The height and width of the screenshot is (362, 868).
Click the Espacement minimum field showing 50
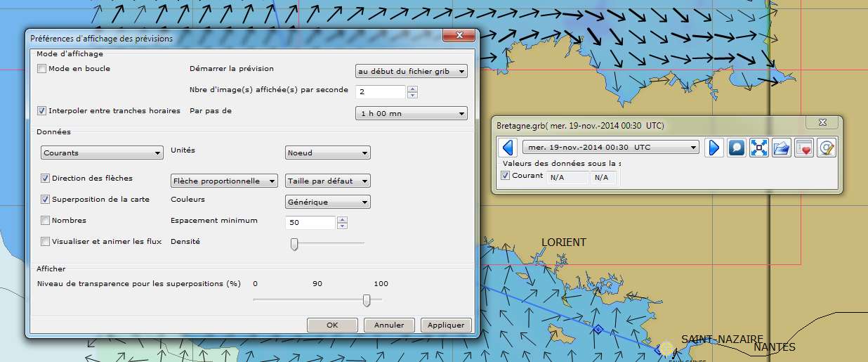(310, 223)
